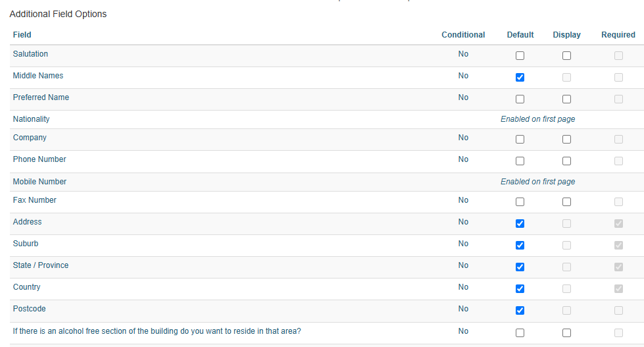Image resolution: width=644 pixels, height=347 pixels.
Task: Enable Default for Preferred Name
Action: 520,99
